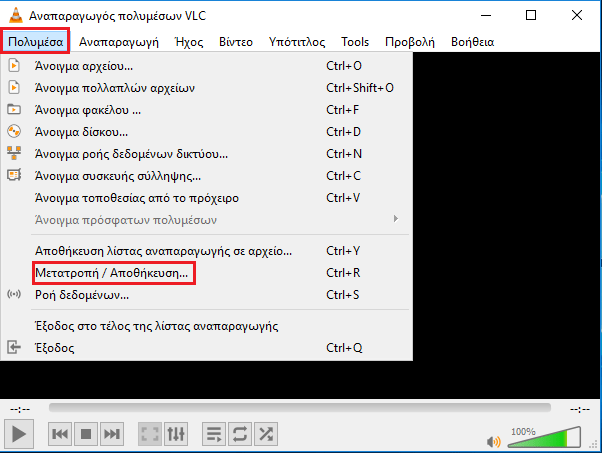
Task: Maximize the VLC window
Action: click(x=531, y=15)
